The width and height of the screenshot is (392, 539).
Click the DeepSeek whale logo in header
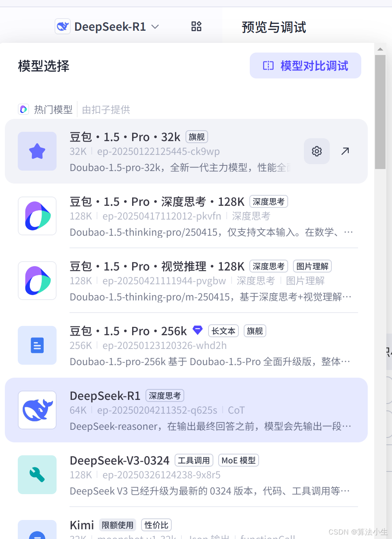(x=63, y=27)
